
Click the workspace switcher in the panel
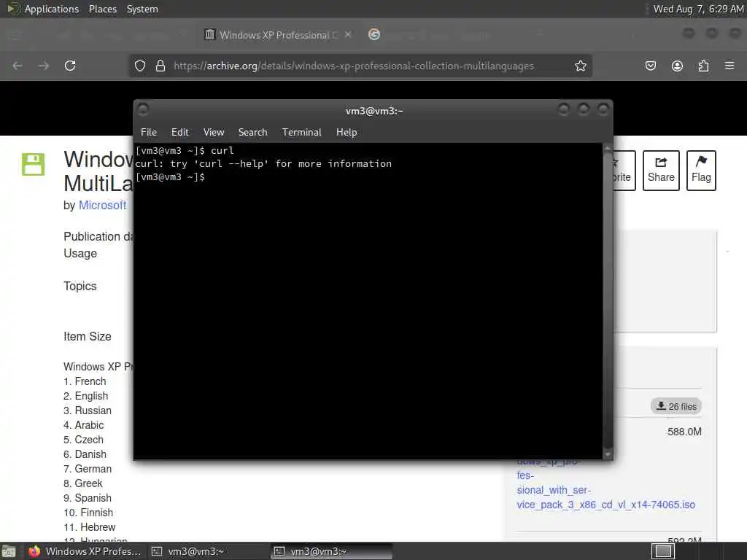click(662, 551)
